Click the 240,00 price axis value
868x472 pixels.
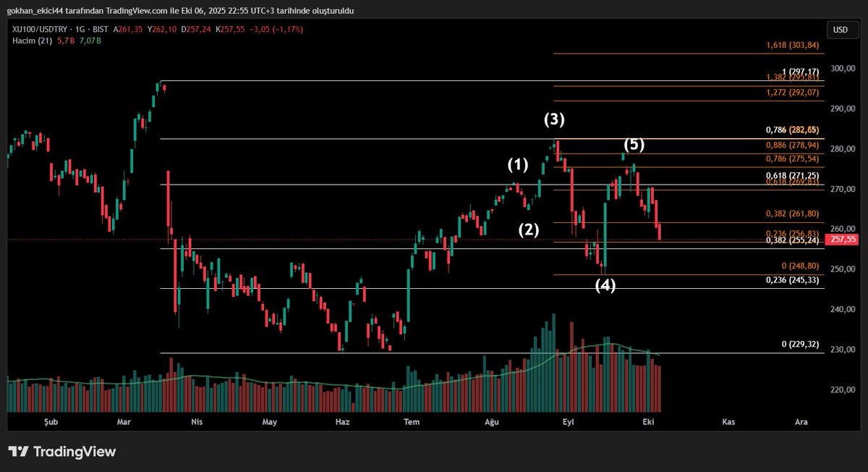(x=843, y=310)
